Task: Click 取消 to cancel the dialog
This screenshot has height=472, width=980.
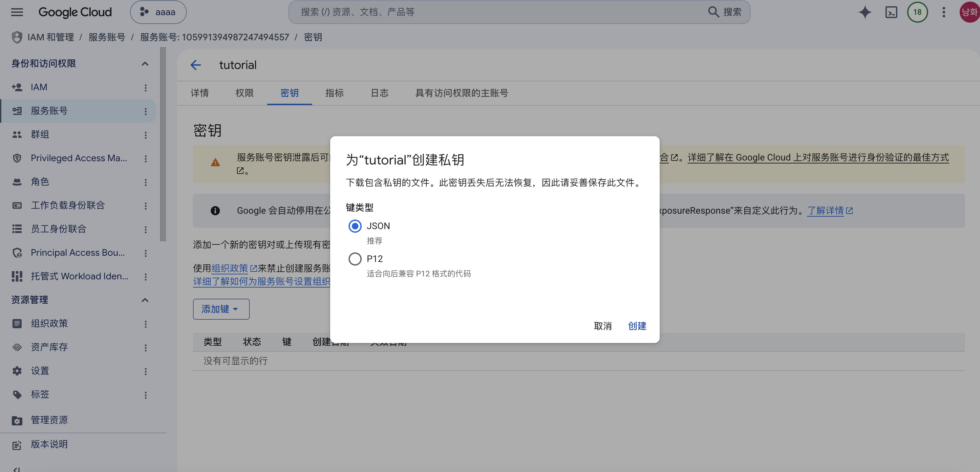Action: coord(603,326)
